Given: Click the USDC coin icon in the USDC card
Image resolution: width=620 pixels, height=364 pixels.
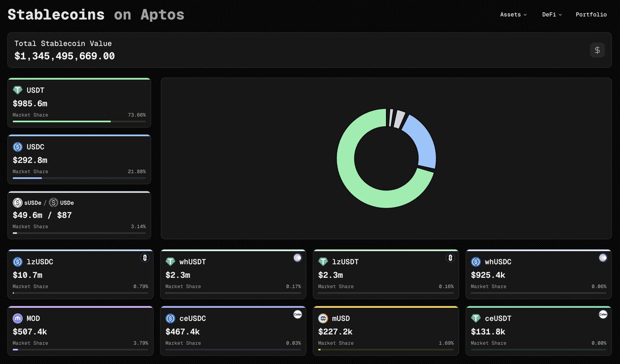Looking at the screenshot, I should (x=18, y=147).
